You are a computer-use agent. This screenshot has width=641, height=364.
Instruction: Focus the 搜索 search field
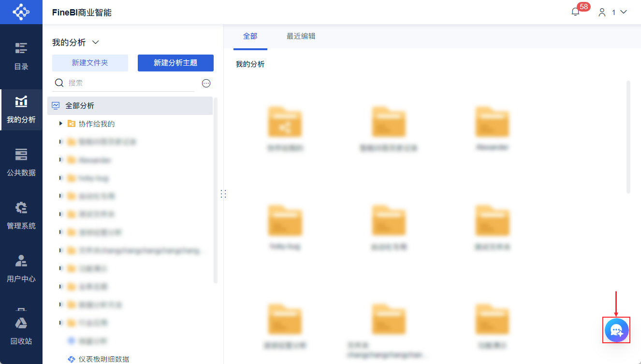(x=123, y=83)
